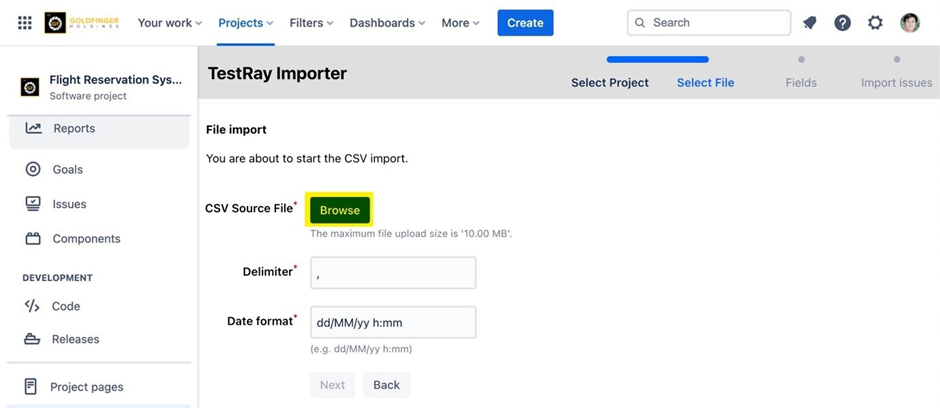Expand the Your work dropdown
This screenshot has width=940, height=408.
[169, 23]
